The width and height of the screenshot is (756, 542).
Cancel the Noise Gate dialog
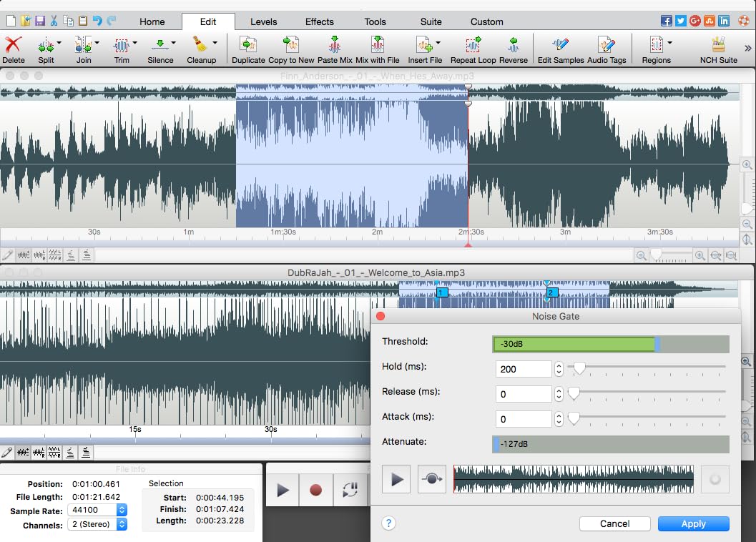point(614,523)
